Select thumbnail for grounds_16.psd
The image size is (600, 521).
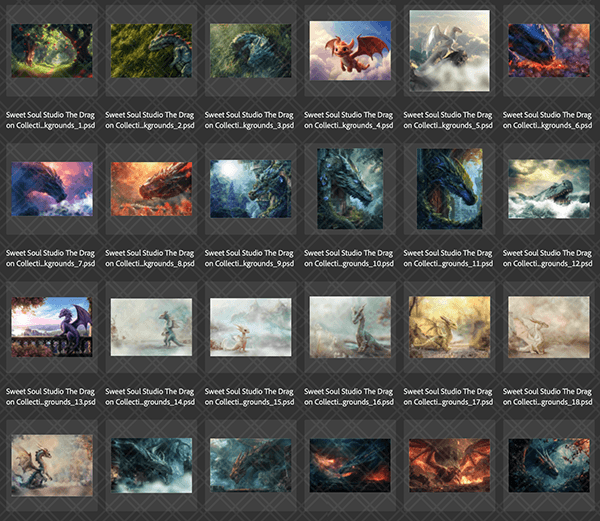[350, 327]
